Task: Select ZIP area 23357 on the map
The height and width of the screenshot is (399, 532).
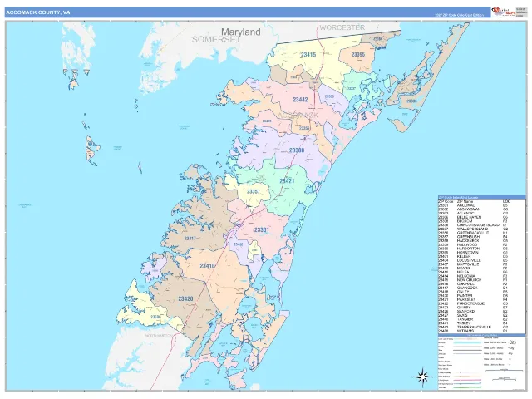Action: [254, 191]
